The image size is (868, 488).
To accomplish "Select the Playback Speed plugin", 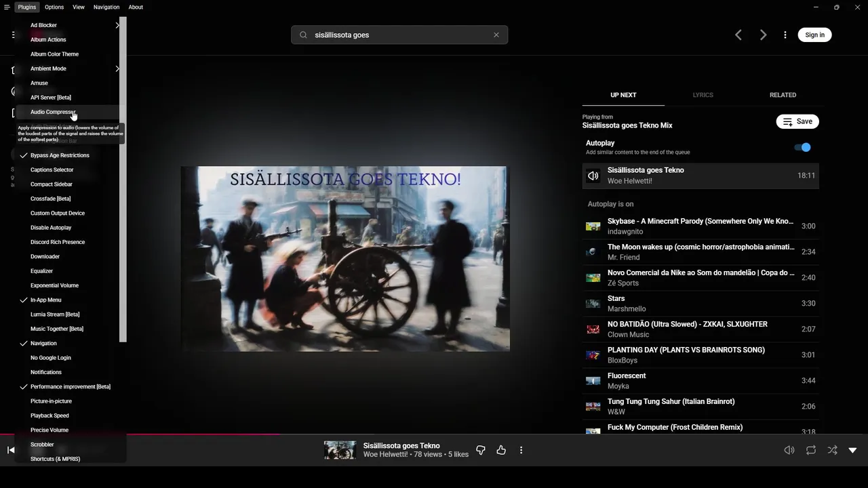I will pyautogui.click(x=50, y=415).
